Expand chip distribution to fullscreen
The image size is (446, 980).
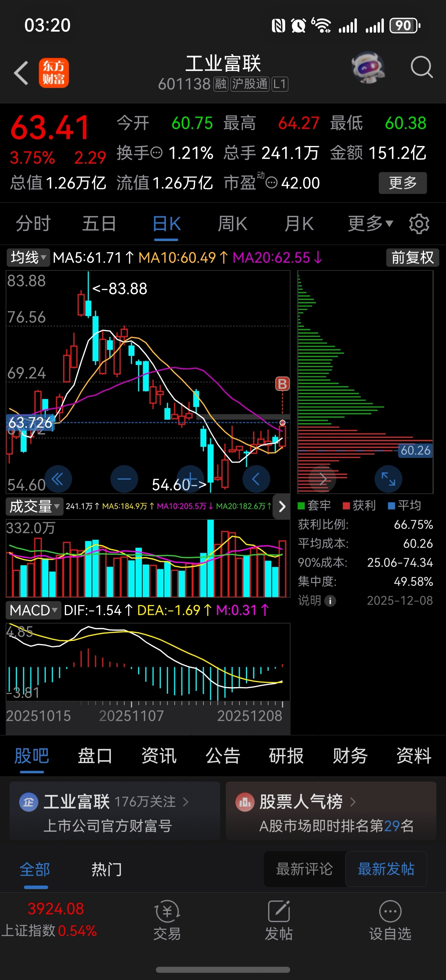click(x=388, y=479)
